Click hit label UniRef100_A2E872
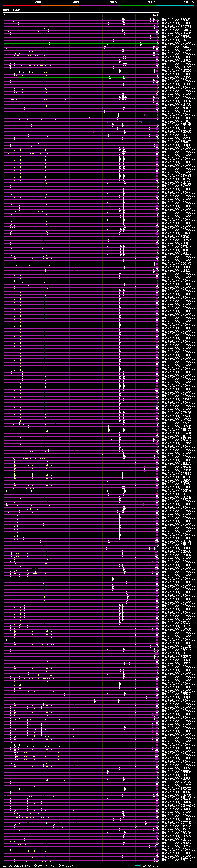 tap(177, 429)
